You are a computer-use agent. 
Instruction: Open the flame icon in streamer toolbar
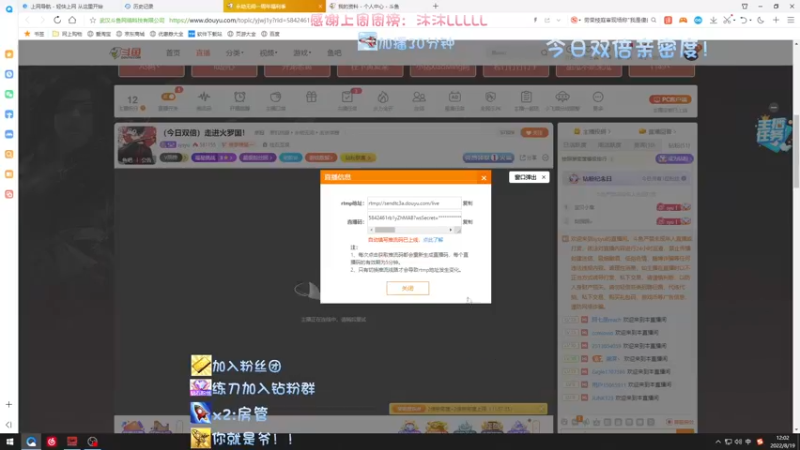[x=383, y=97]
